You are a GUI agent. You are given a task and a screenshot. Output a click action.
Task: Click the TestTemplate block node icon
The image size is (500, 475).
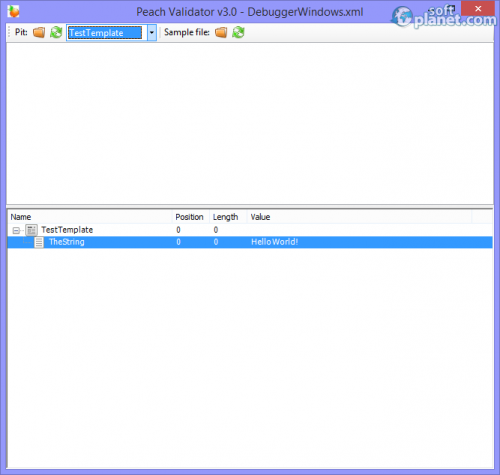31,230
